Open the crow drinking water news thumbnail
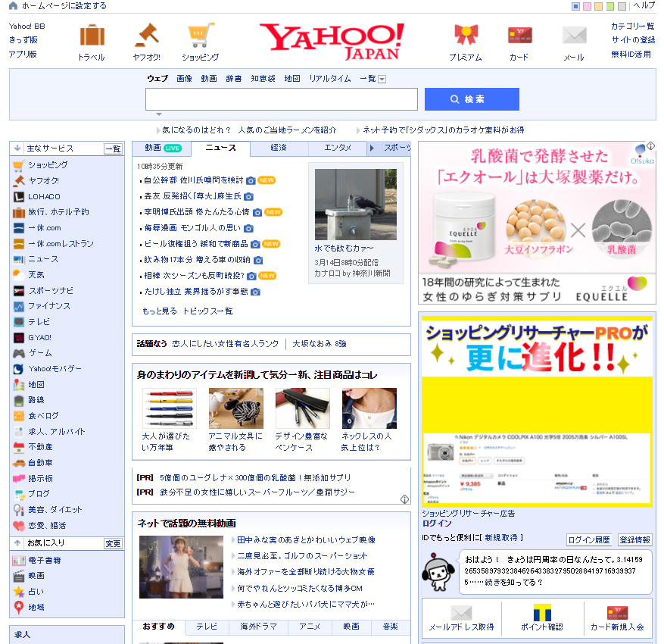 coord(356,205)
